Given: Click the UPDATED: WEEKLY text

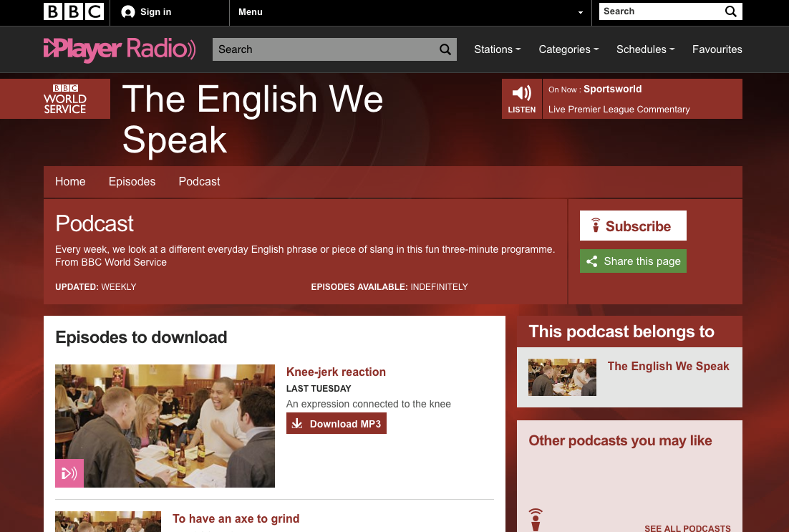Looking at the screenshot, I should [x=96, y=287].
